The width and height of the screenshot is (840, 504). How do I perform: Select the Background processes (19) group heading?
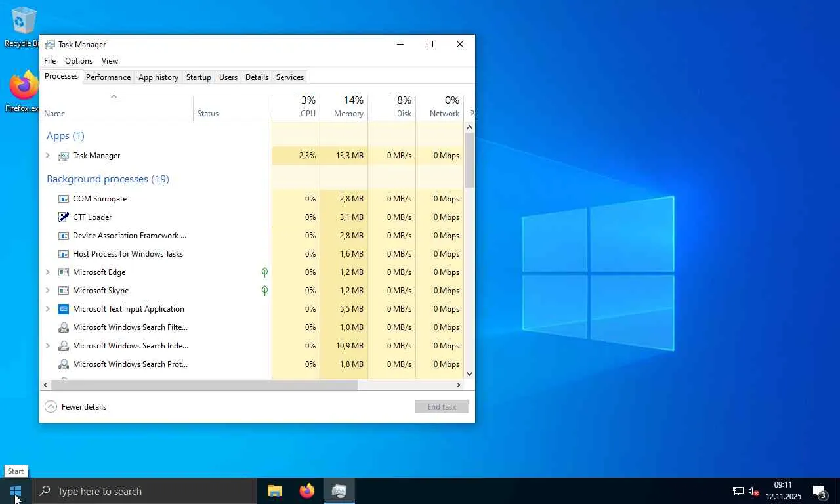[108, 179]
